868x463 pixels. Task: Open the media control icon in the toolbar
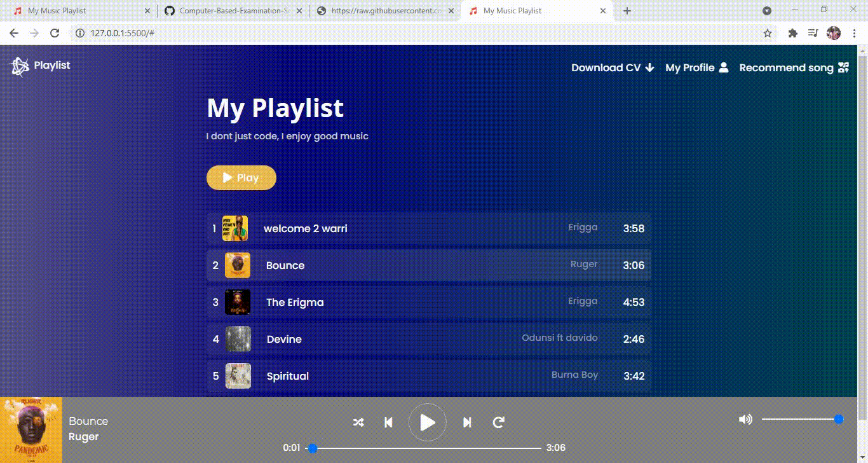click(813, 33)
